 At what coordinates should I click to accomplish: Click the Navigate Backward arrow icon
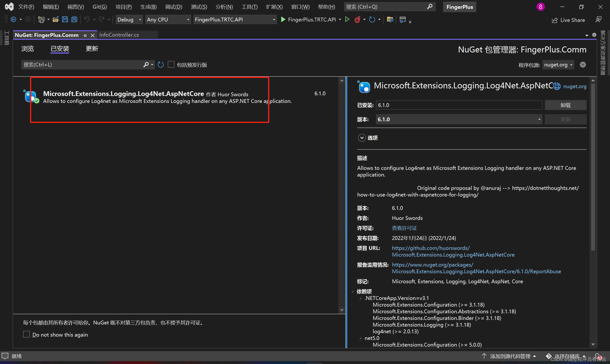tap(14, 19)
